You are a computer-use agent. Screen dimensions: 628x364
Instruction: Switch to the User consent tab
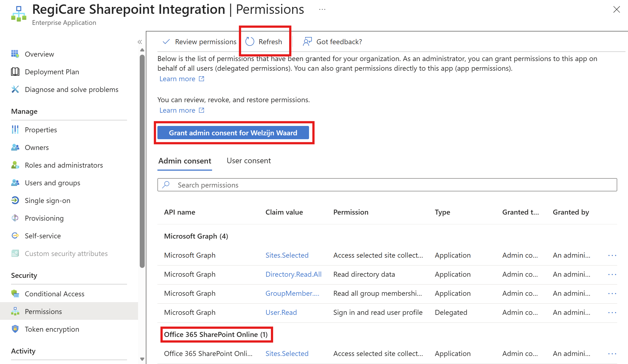click(x=249, y=161)
